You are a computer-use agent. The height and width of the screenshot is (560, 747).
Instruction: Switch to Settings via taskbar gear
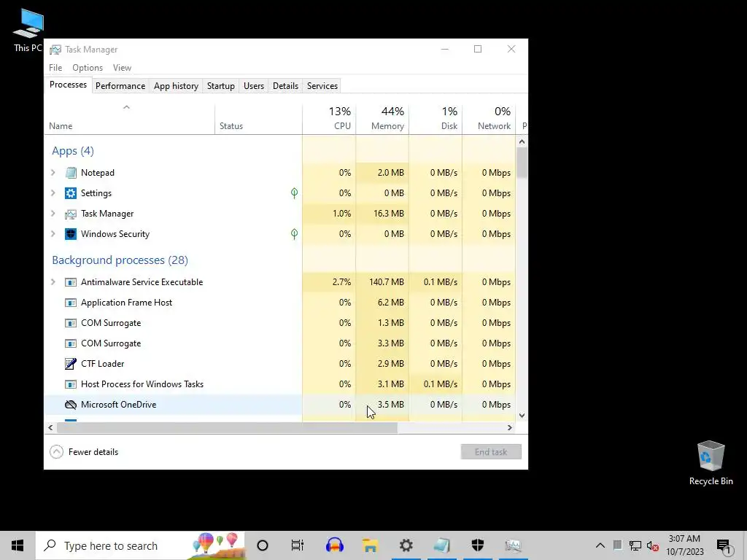406,545
